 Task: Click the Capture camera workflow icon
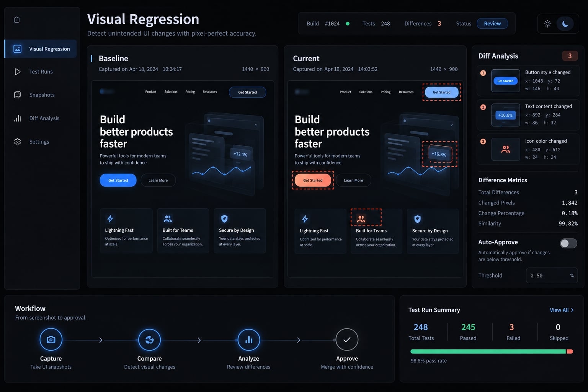[x=51, y=340]
